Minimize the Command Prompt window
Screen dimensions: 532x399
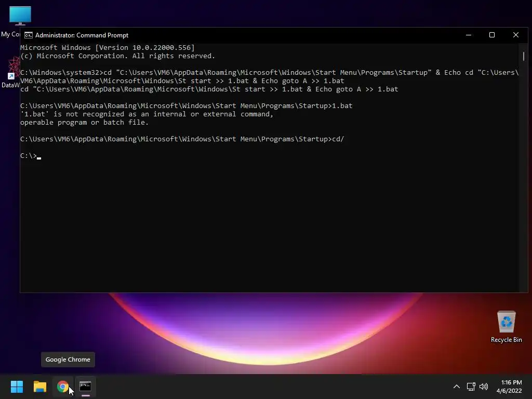point(469,35)
